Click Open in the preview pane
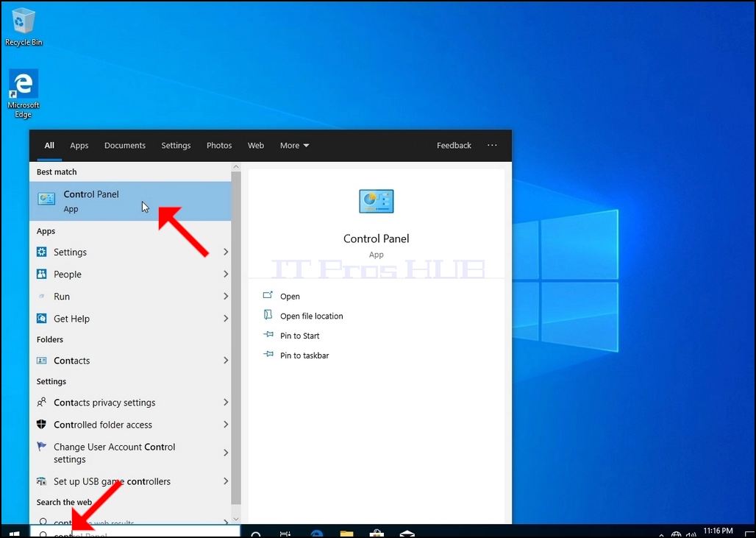 coord(290,297)
